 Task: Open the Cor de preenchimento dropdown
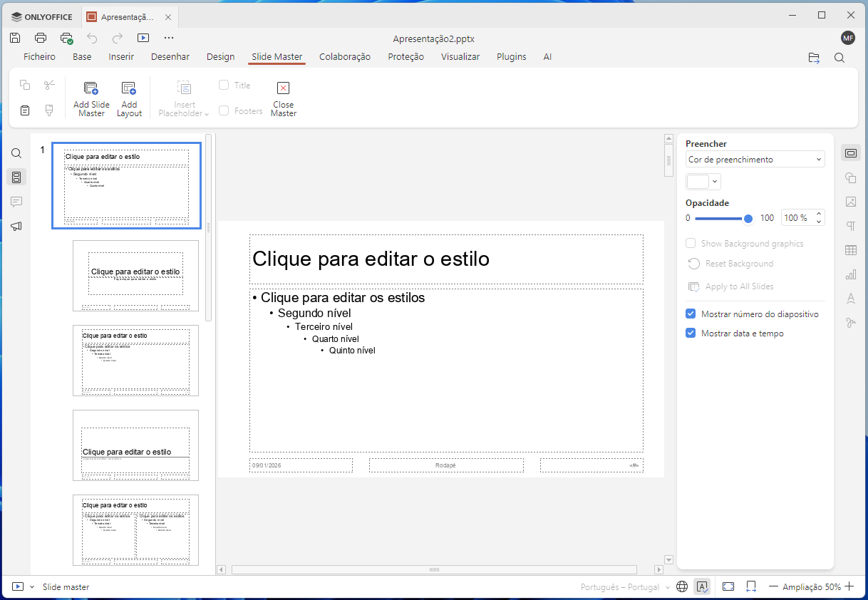point(755,159)
